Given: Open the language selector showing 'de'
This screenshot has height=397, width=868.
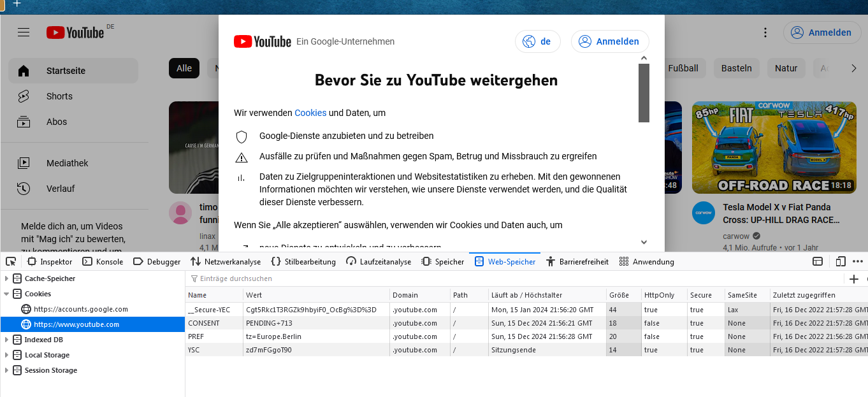Looking at the screenshot, I should pyautogui.click(x=537, y=41).
